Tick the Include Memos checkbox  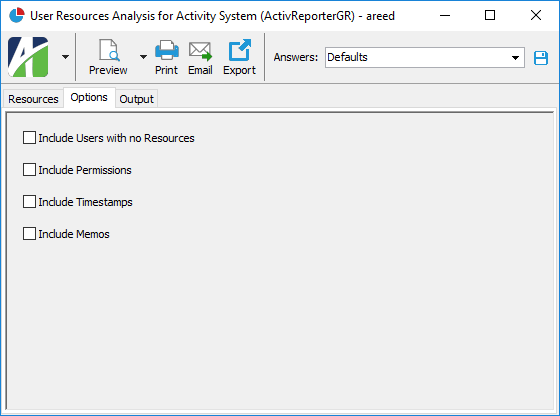tap(29, 234)
